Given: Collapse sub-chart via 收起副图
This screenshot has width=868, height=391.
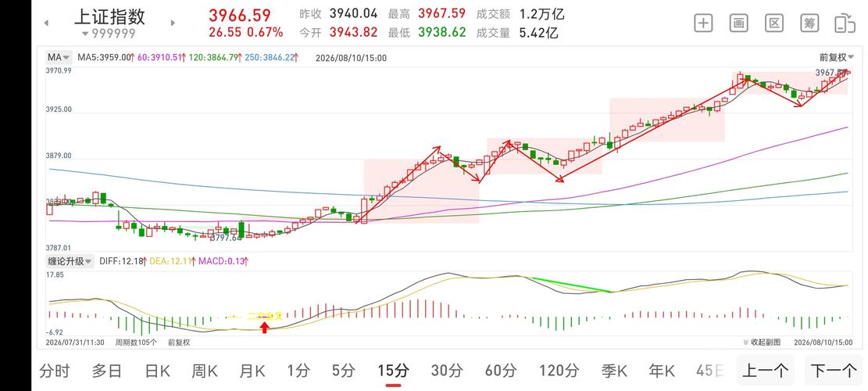Looking at the screenshot, I should pos(761,343).
